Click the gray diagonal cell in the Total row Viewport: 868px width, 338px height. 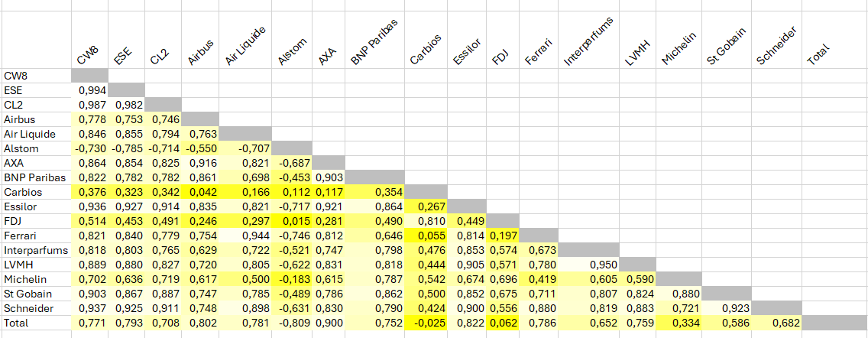point(834,322)
